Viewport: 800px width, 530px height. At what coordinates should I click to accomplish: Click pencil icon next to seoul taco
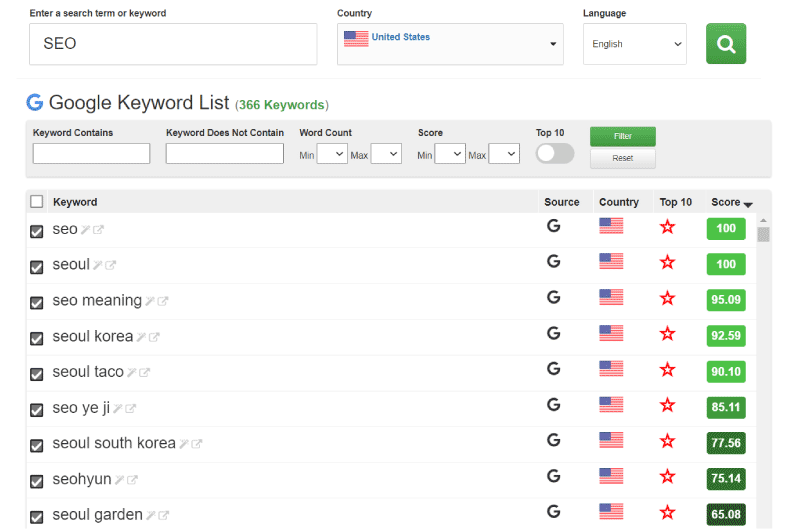click(x=132, y=373)
